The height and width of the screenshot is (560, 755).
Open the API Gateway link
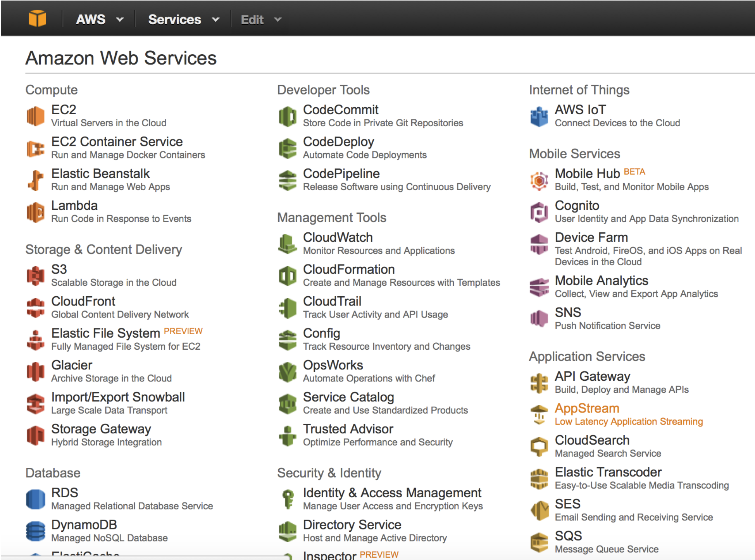tap(592, 376)
